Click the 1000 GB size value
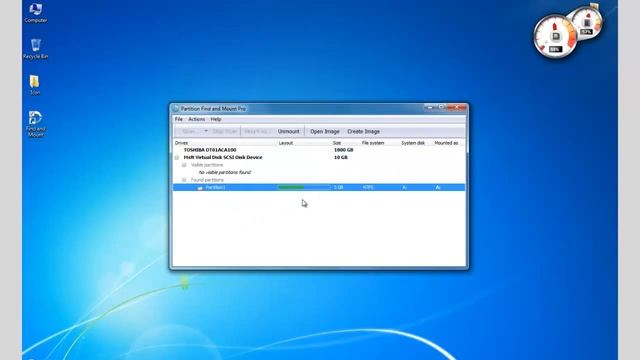Image resolution: width=640 pixels, height=360 pixels. (344, 150)
